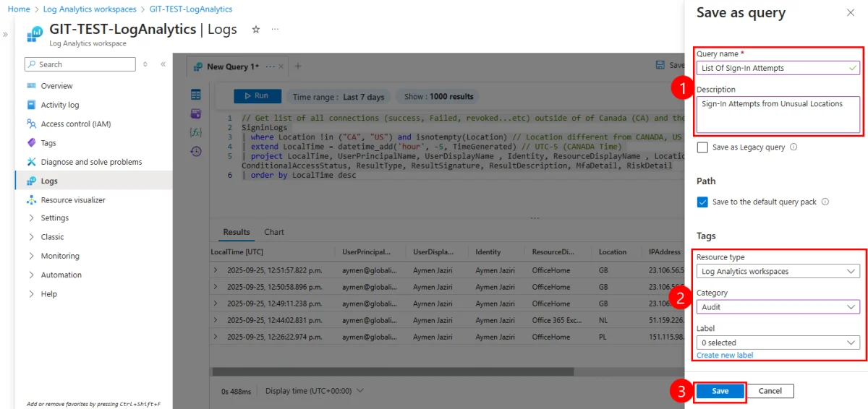Viewport: 868px width, 409px height.
Task: Uncheck Save to the default query pack
Action: (x=702, y=202)
